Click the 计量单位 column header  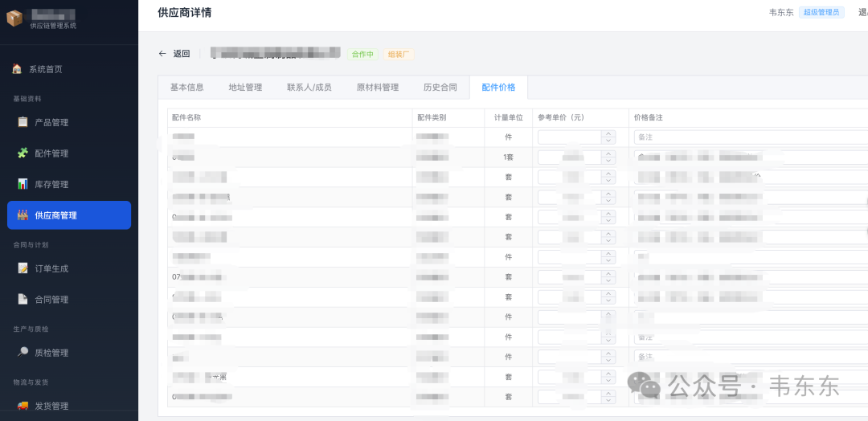(x=508, y=118)
